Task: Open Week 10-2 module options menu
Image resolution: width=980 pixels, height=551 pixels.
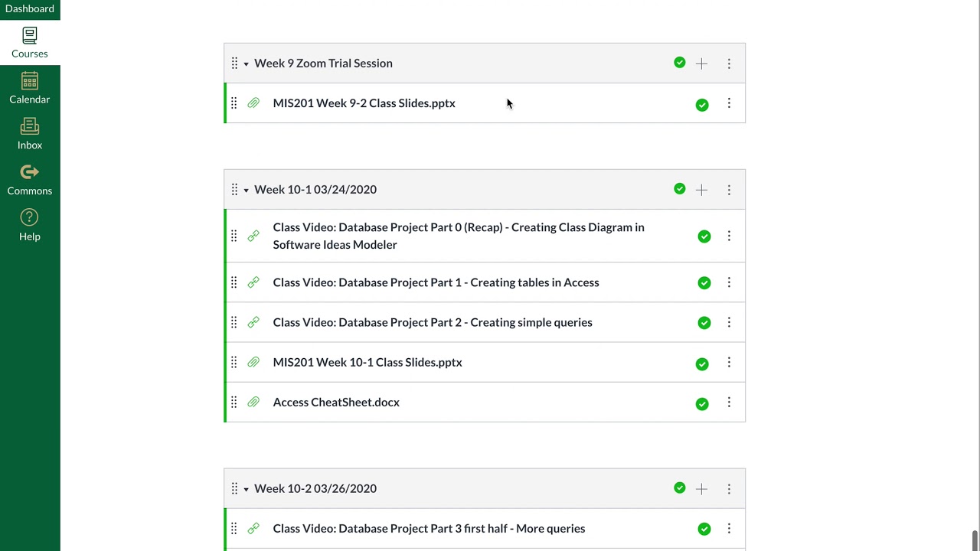Action: 729,489
